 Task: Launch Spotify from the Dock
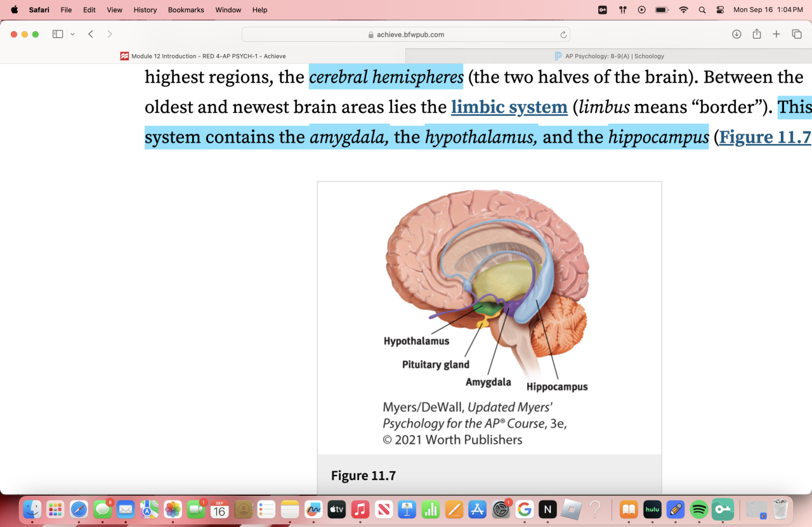[698, 509]
